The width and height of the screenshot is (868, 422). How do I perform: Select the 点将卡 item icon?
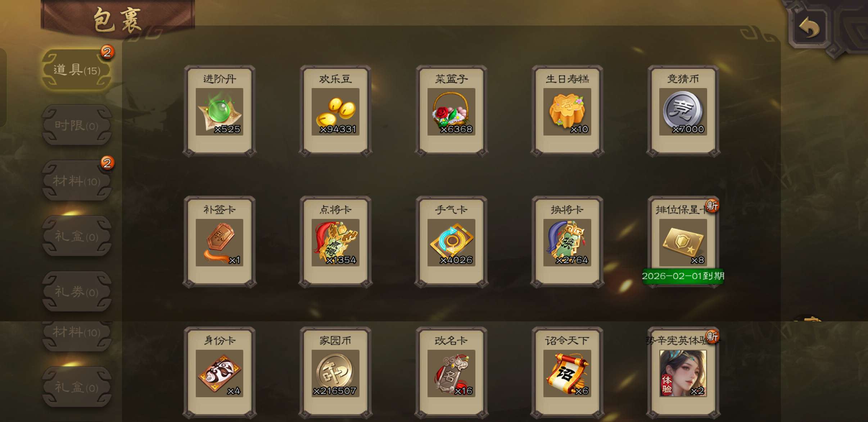(335, 242)
